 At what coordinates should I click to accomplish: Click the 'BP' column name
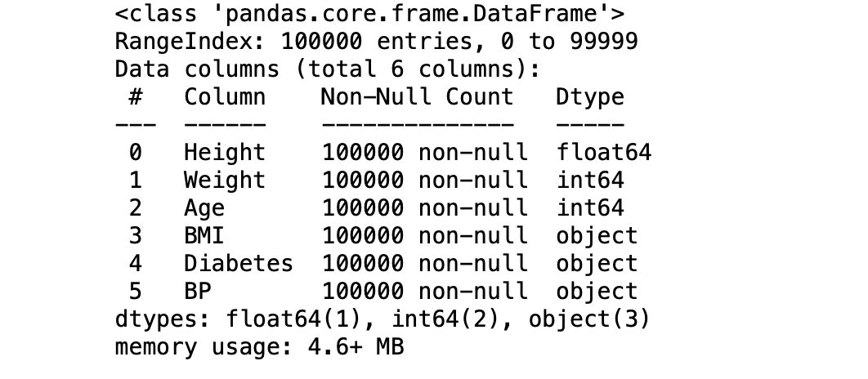[198, 291]
